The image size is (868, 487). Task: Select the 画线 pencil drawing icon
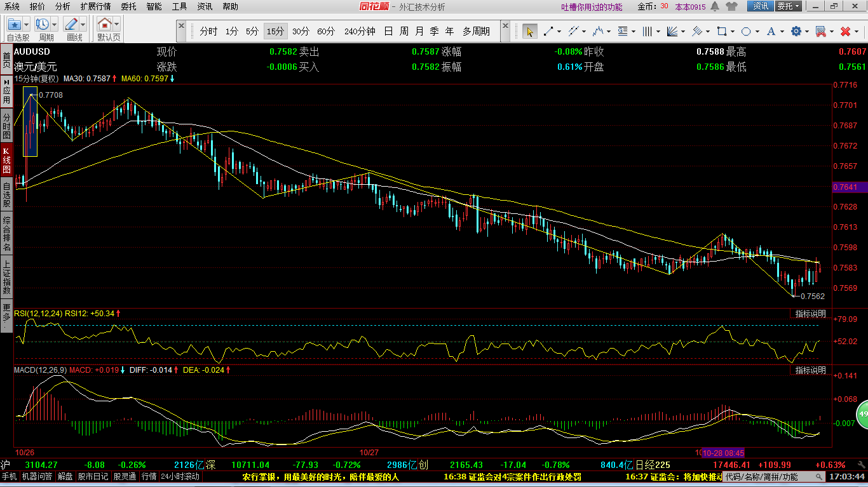tap(71, 24)
